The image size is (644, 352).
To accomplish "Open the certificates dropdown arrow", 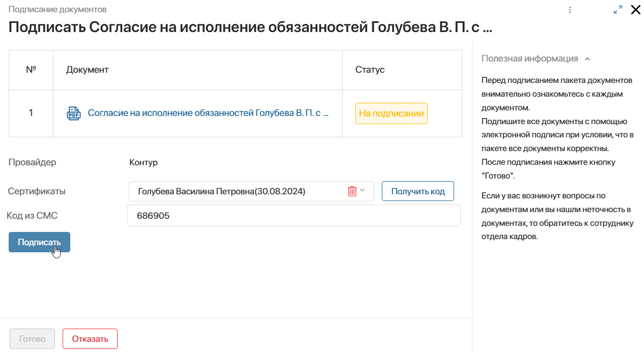I will [x=362, y=190].
